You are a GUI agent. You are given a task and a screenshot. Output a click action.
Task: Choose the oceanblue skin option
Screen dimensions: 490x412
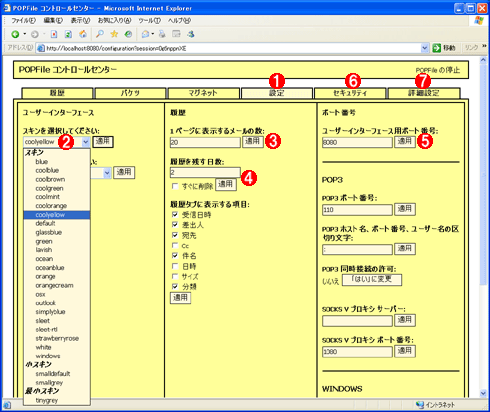[x=50, y=268]
